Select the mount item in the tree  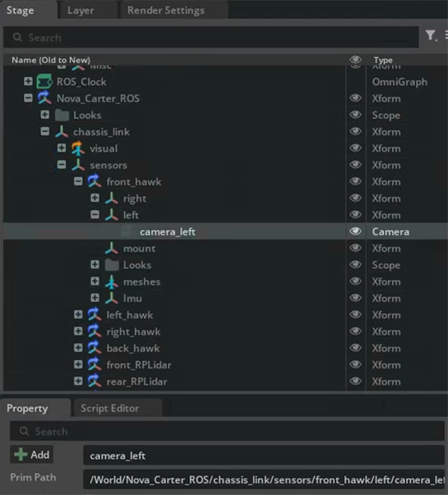(139, 249)
